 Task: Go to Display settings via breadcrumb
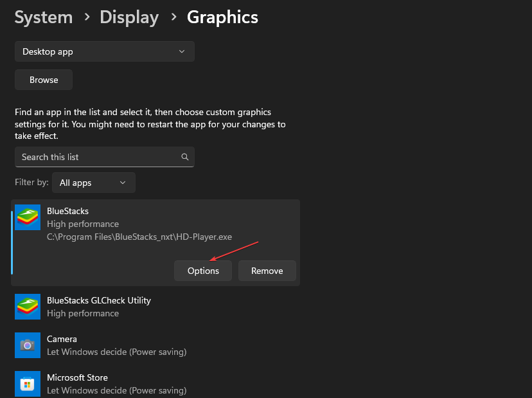[x=129, y=17]
